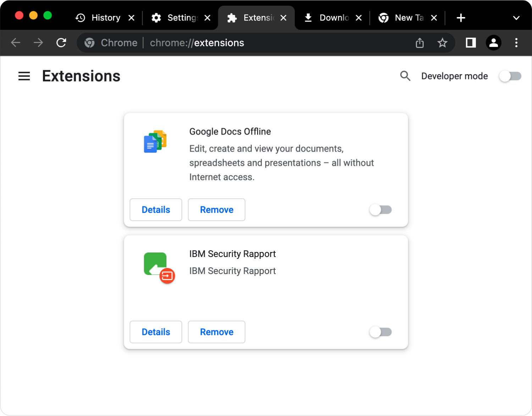This screenshot has height=416, width=532.
Task: Search extensions using the magnifier icon
Action: click(x=405, y=76)
